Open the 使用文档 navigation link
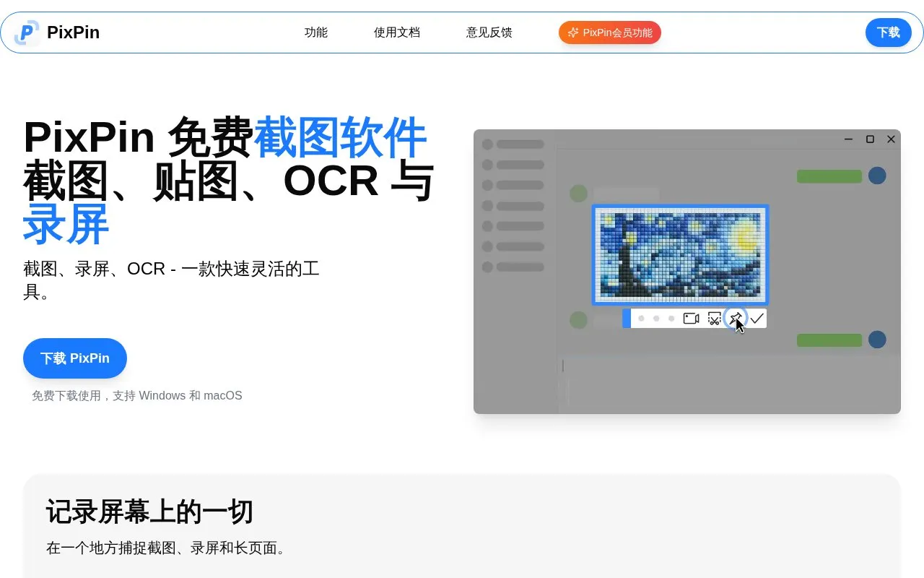 coord(397,33)
